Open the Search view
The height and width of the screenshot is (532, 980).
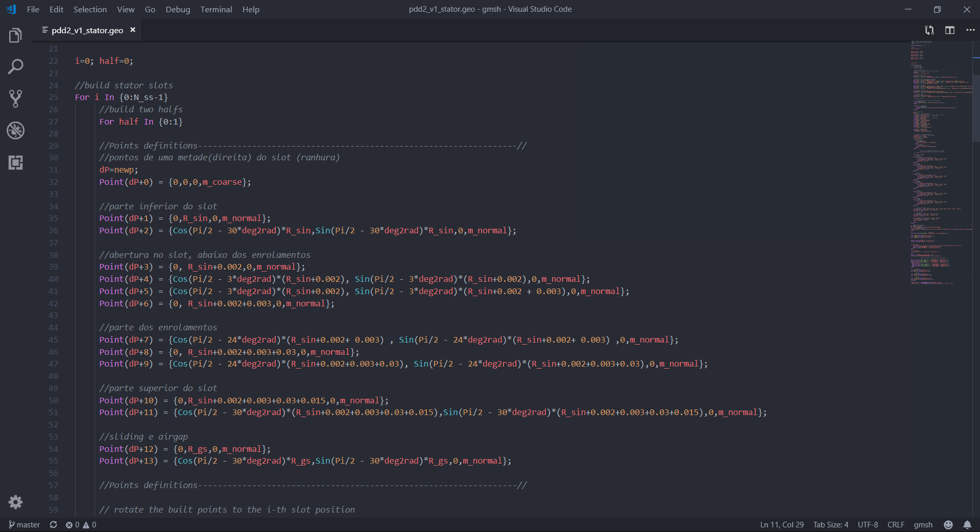pos(15,66)
